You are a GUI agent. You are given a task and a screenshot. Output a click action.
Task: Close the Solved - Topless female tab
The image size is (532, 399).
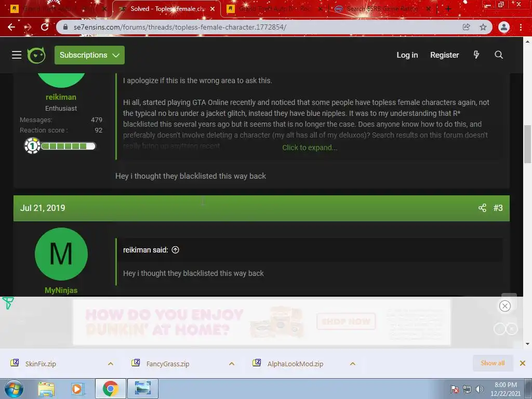[x=212, y=9]
